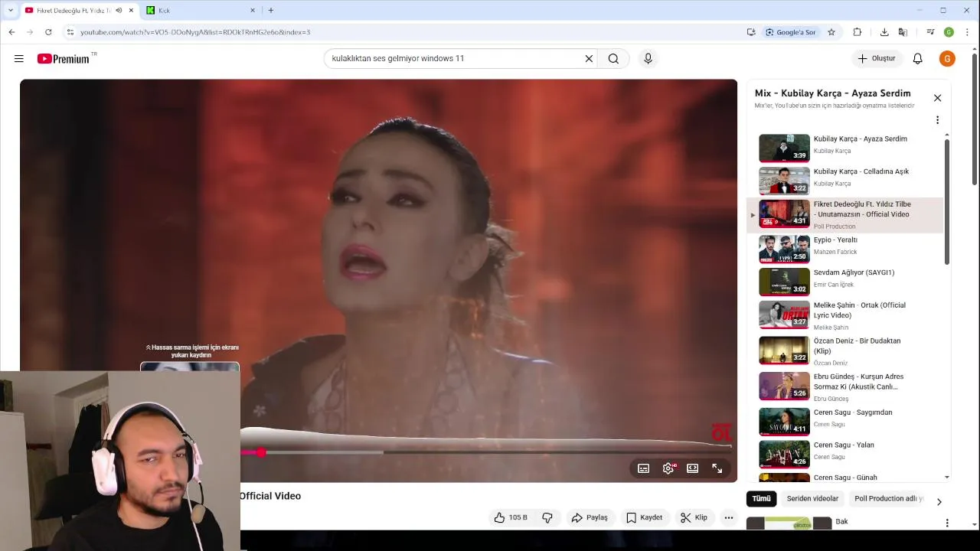The height and width of the screenshot is (551, 980).
Task: Open Chrome three-dot menu
Action: pyautogui.click(x=968, y=32)
